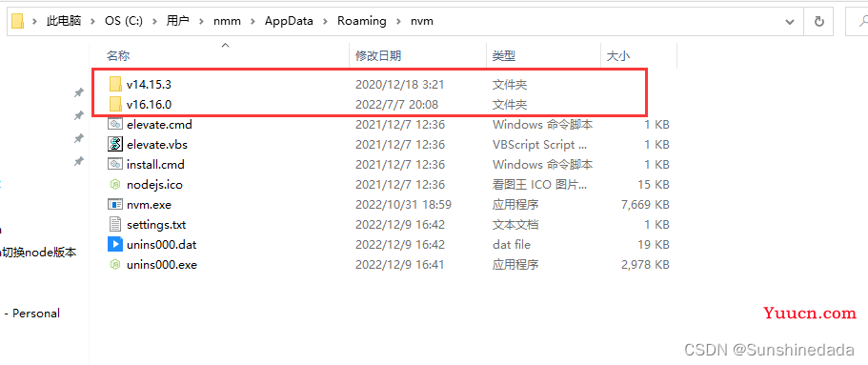Click the fourth pin icon in sidebar
Image resolution: width=868 pixels, height=365 pixels.
click(79, 161)
